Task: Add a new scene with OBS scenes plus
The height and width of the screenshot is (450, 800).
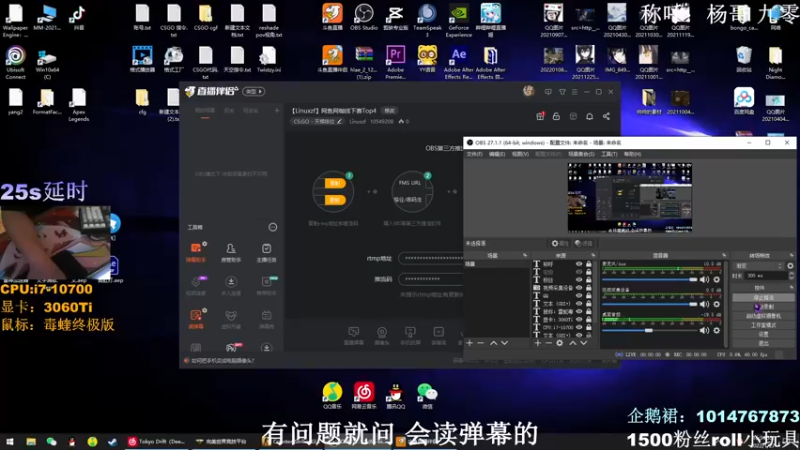Action: coord(470,343)
